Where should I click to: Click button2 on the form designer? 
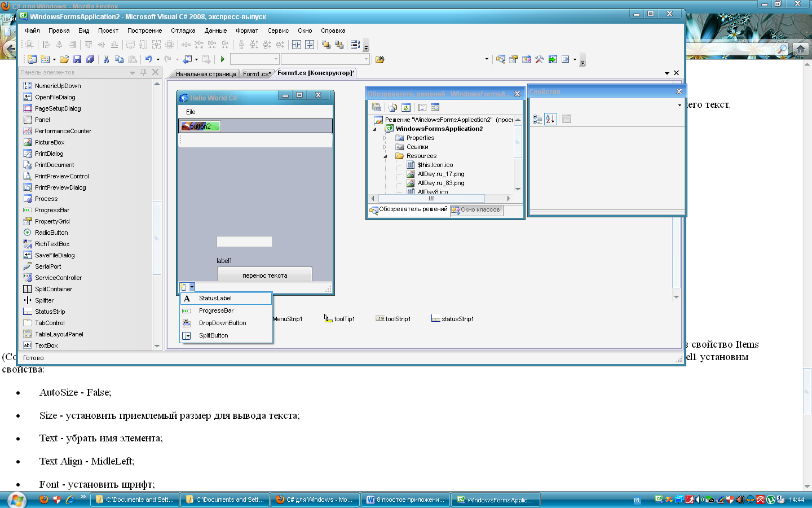click(x=200, y=126)
